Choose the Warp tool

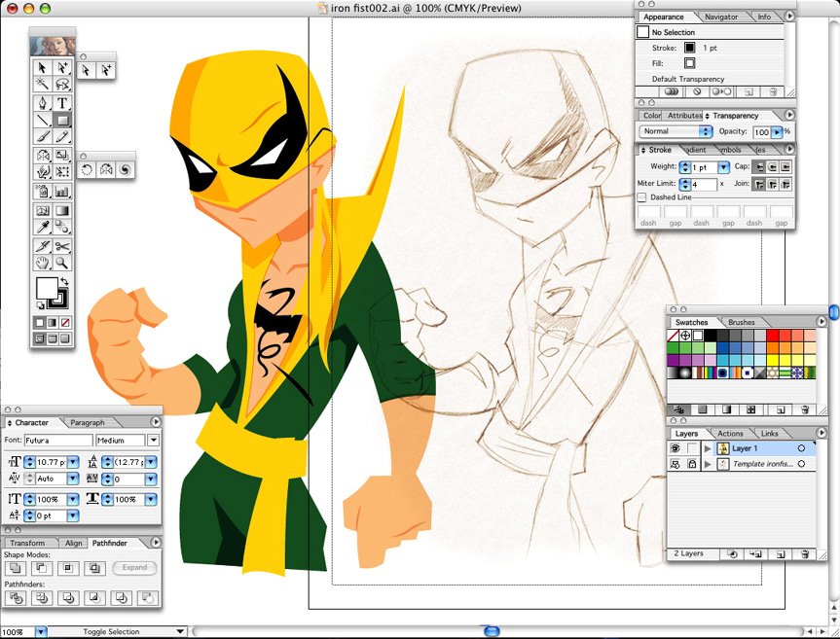pos(42,172)
